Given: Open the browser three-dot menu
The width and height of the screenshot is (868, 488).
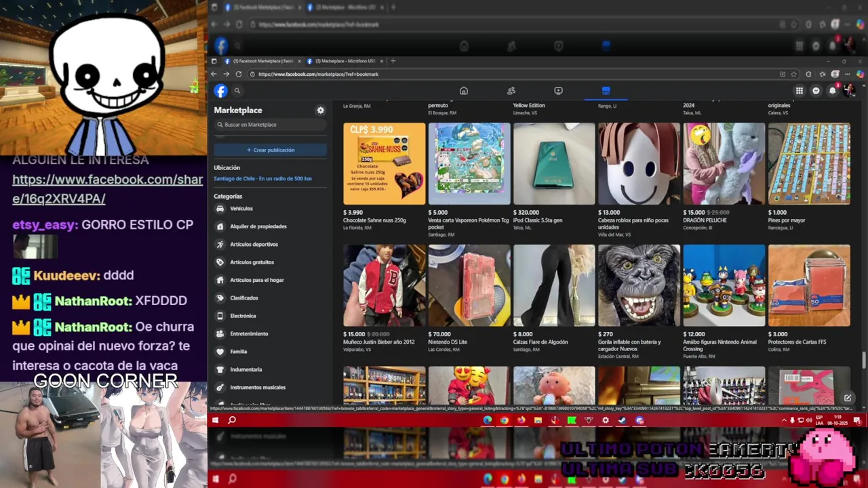Looking at the screenshot, I should coord(848,74).
